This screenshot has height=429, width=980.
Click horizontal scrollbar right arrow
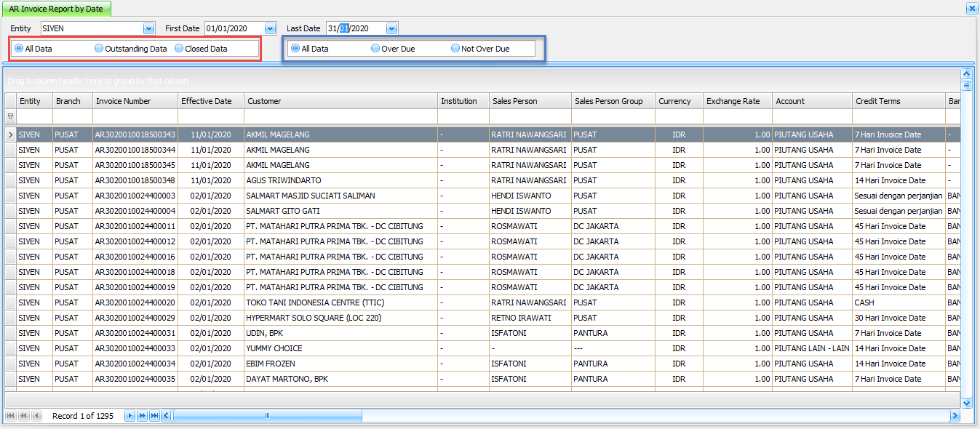(x=955, y=416)
